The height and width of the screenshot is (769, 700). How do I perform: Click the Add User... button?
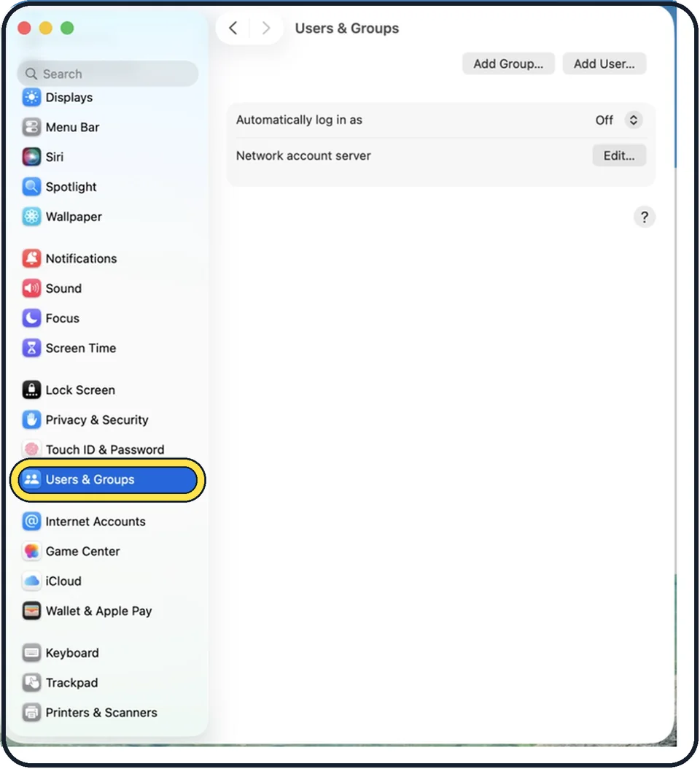604,63
